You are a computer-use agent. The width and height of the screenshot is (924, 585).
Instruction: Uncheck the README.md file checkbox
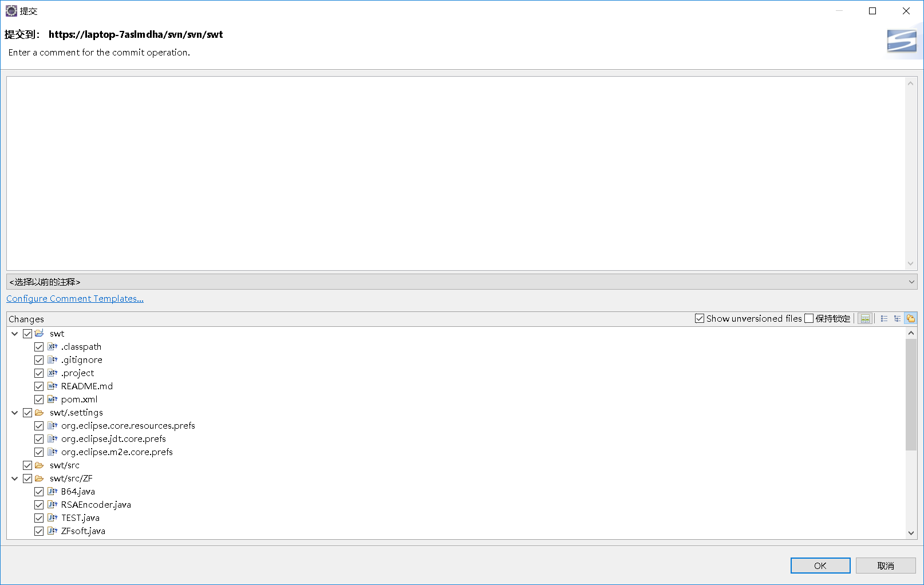coord(38,386)
